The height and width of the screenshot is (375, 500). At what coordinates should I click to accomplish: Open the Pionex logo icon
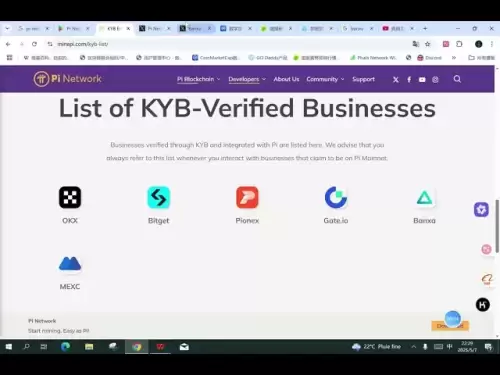(247, 197)
